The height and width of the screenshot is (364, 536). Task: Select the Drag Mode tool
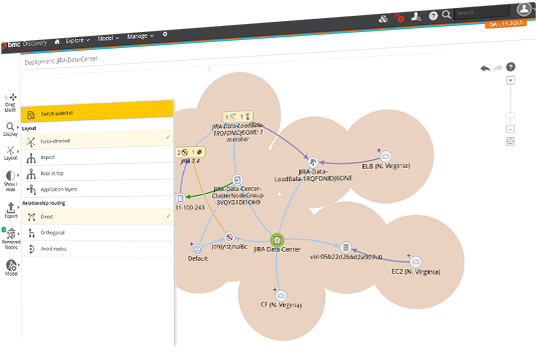point(10,103)
